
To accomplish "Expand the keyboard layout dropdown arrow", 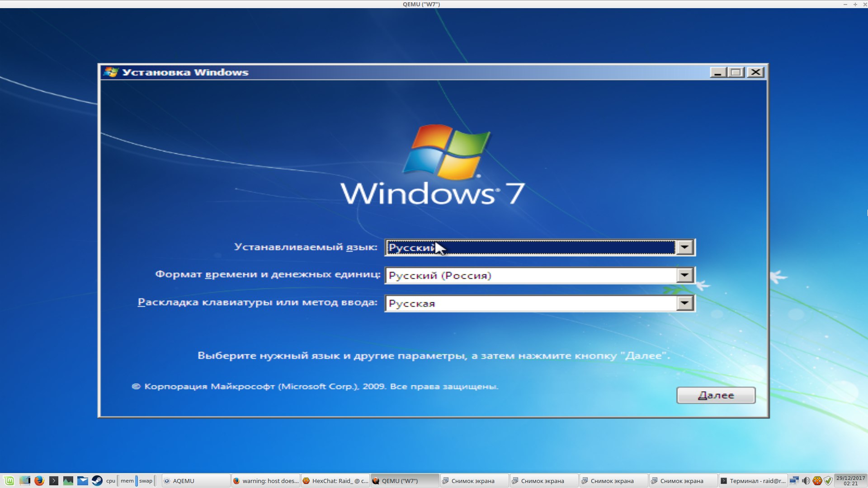I will (x=685, y=303).
